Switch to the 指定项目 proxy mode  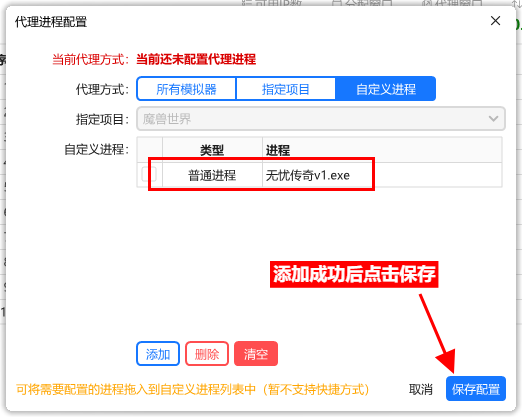point(286,89)
